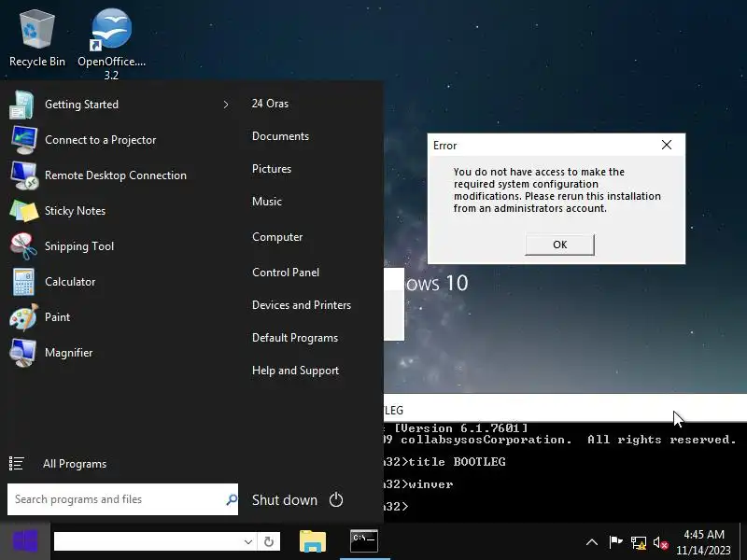The height and width of the screenshot is (560, 747).
Task: Click the search magnifier icon in Start menu
Action: [x=232, y=499]
